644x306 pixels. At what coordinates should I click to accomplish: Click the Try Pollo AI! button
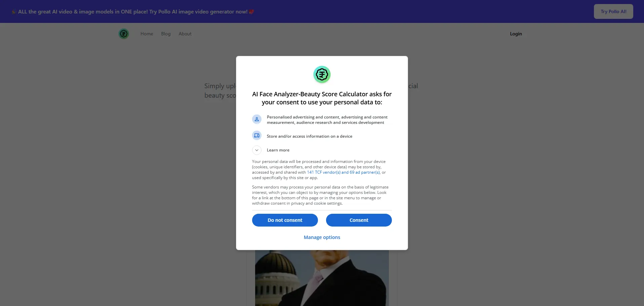point(613,11)
